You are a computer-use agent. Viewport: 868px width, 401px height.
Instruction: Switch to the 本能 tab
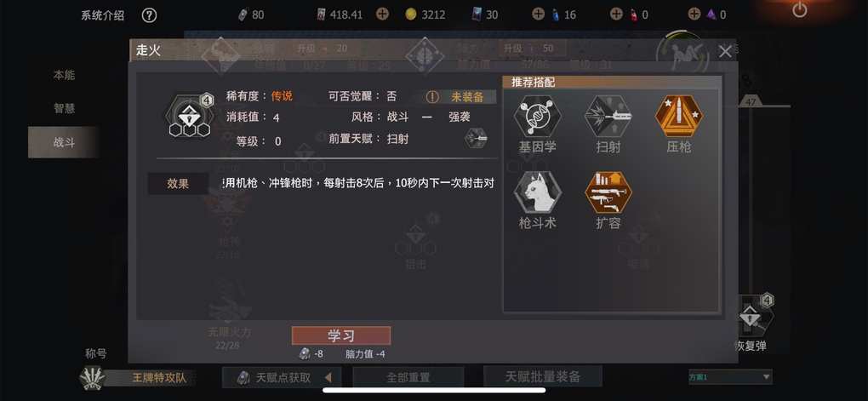click(64, 75)
